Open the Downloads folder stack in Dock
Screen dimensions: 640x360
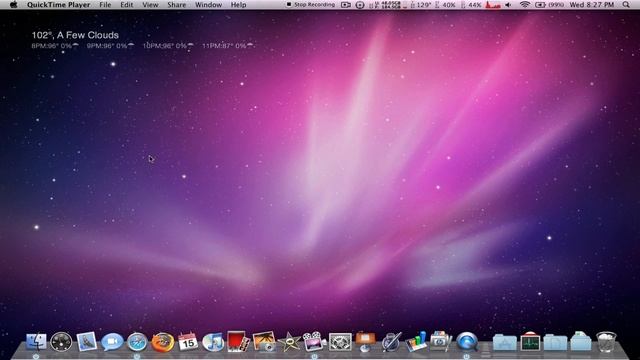580,342
